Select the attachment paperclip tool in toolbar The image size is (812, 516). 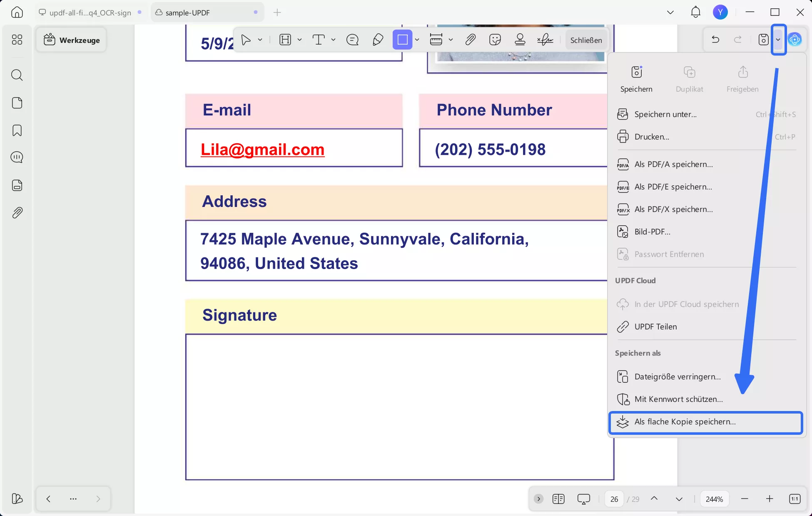[470, 40]
